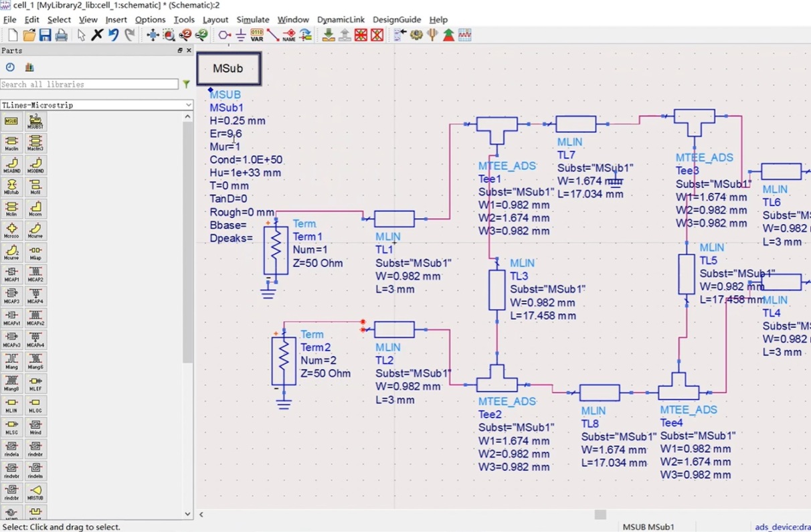
Task: Pick the MLIN part in palette
Action: pyautogui.click(x=11, y=406)
